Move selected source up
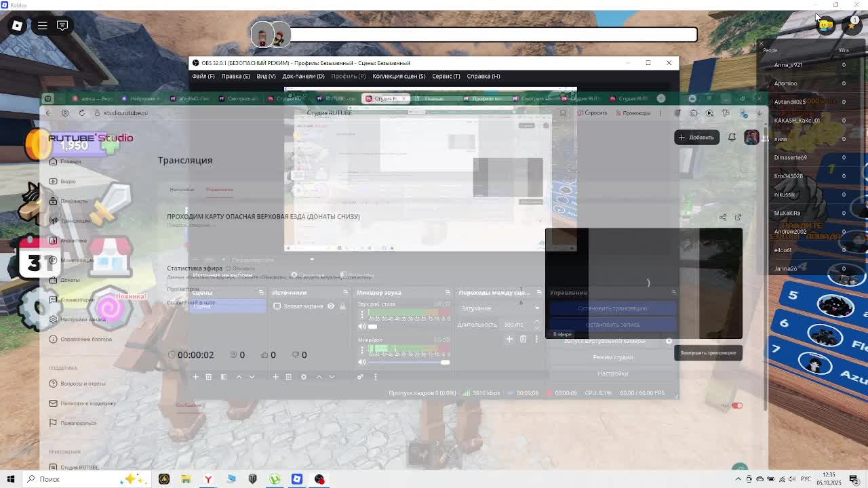 coord(319,377)
